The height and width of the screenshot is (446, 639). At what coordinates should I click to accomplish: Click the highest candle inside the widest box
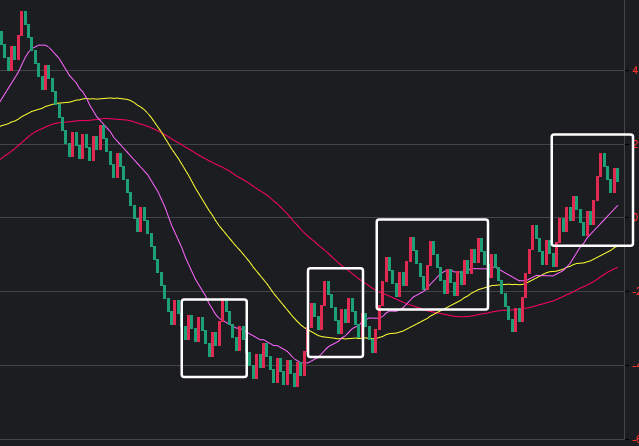click(412, 248)
